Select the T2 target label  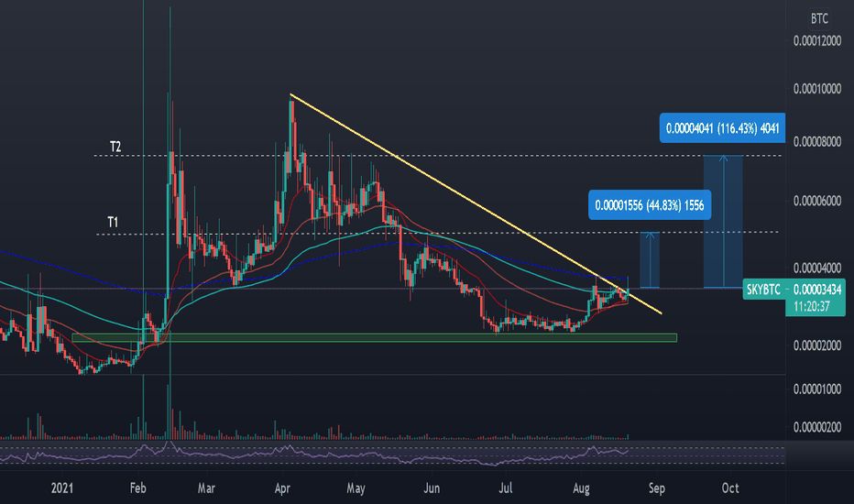115,147
